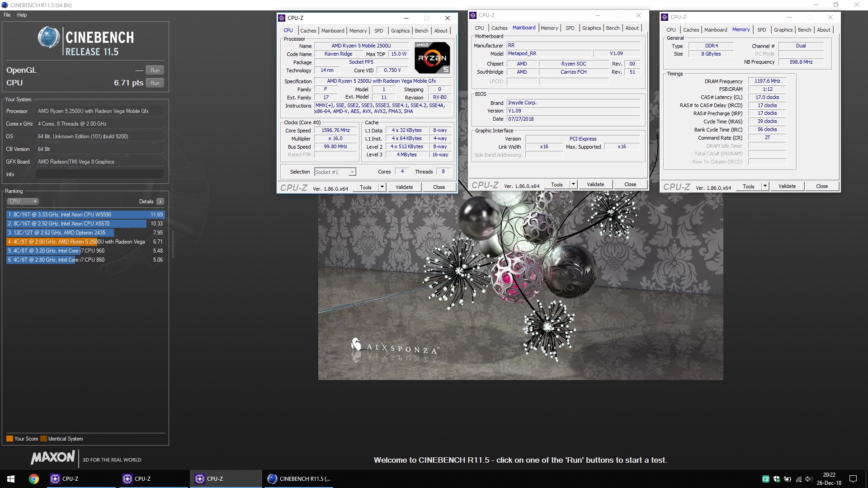Click Tools button in CPU window

(365, 187)
